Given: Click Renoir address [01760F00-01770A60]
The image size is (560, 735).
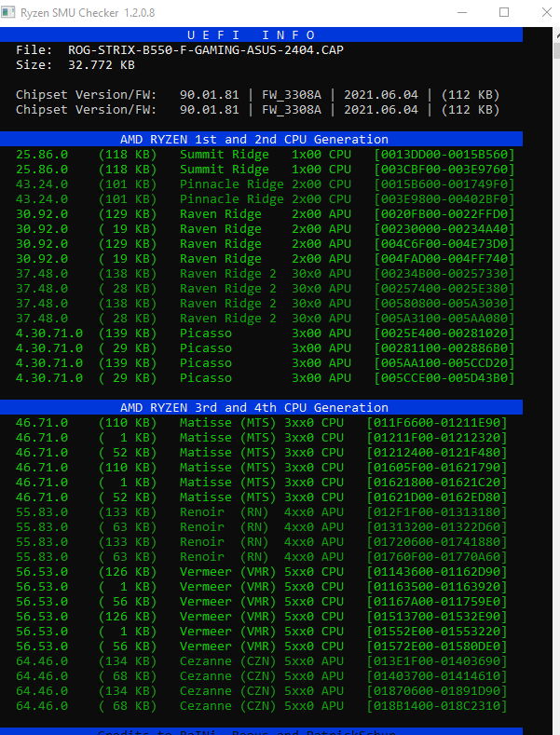Looking at the screenshot, I should pyautogui.click(x=437, y=556).
